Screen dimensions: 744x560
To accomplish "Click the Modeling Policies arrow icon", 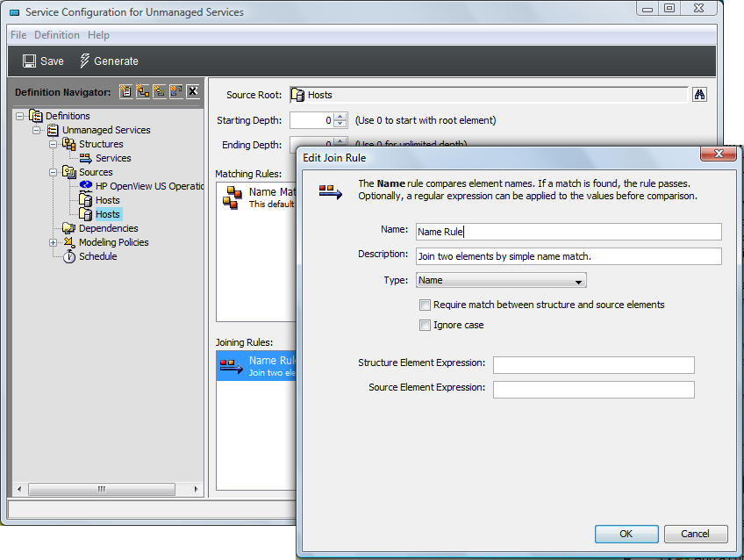I will click(x=69, y=242).
